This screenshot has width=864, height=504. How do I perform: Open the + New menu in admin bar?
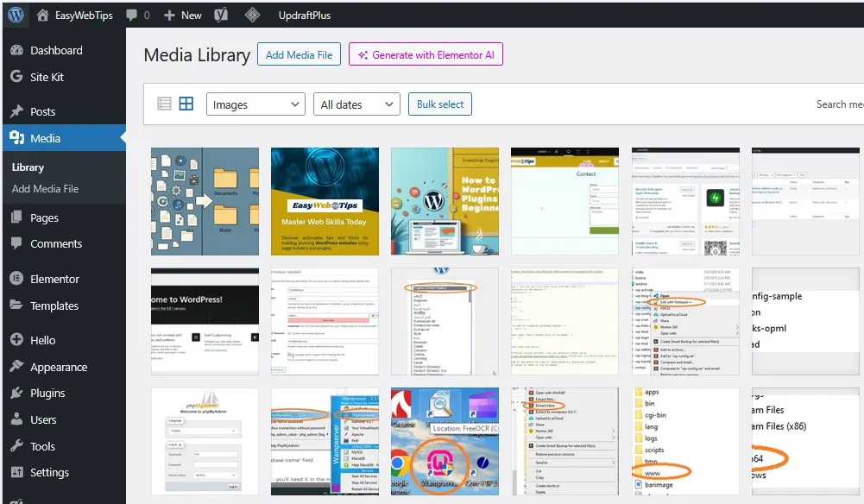tap(182, 15)
